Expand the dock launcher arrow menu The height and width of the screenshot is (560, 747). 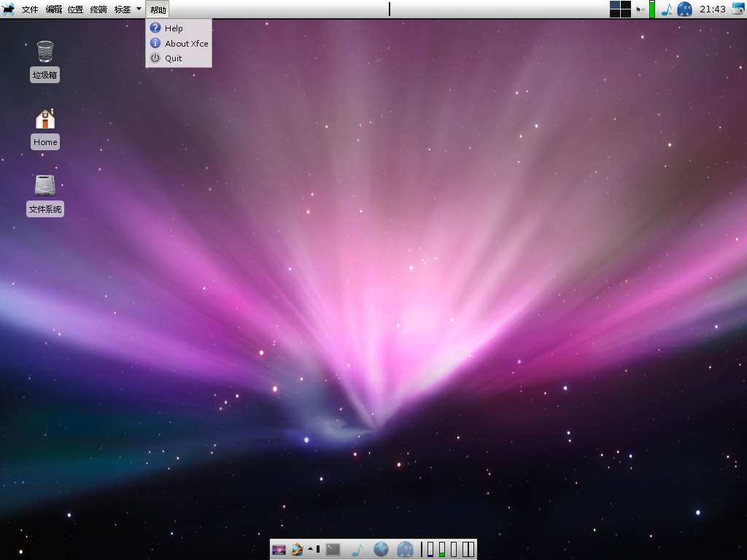click(310, 549)
